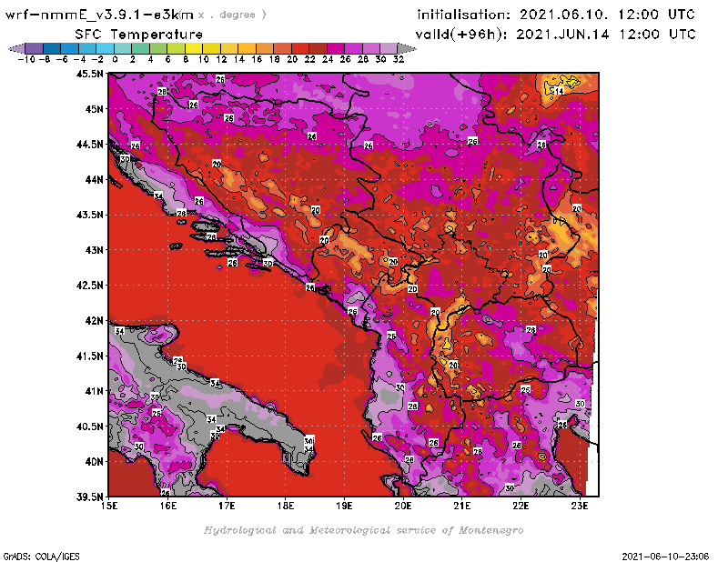
Task: Click the legend swatch between 10 and 12
Action: tap(211, 48)
